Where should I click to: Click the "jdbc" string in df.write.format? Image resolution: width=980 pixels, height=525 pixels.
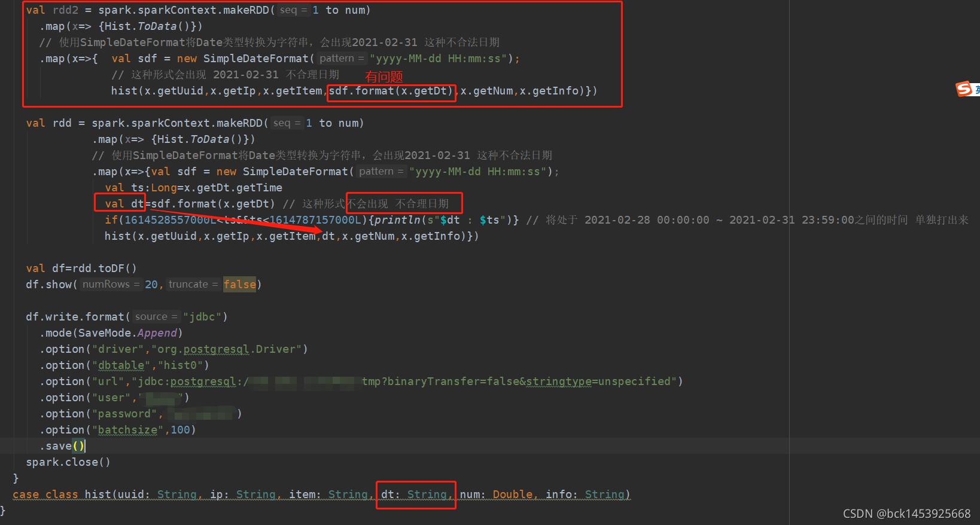(x=202, y=317)
